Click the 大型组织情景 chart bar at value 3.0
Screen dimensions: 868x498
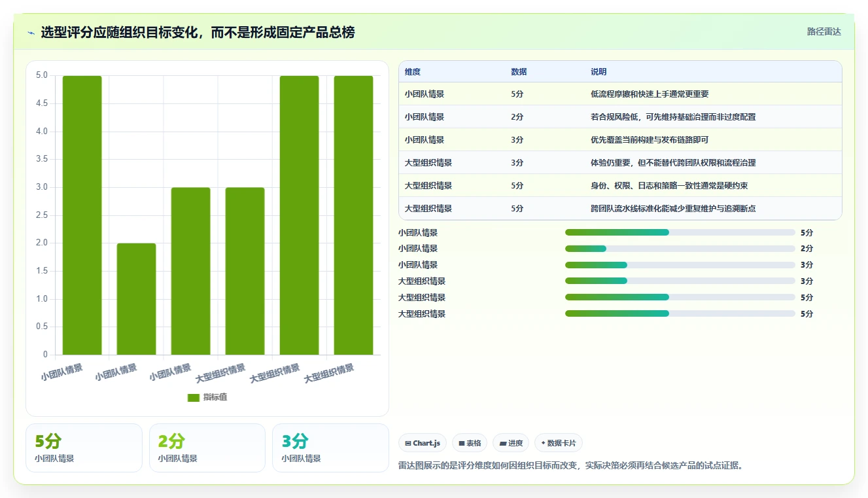point(245,271)
